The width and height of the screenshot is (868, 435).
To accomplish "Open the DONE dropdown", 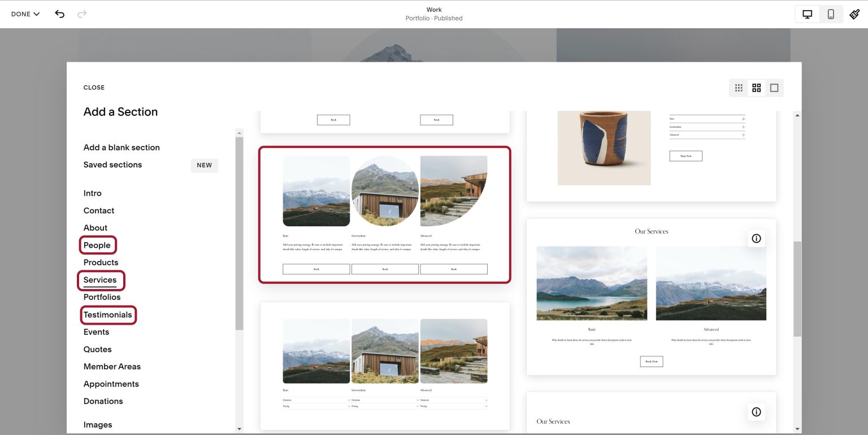I will [24, 14].
